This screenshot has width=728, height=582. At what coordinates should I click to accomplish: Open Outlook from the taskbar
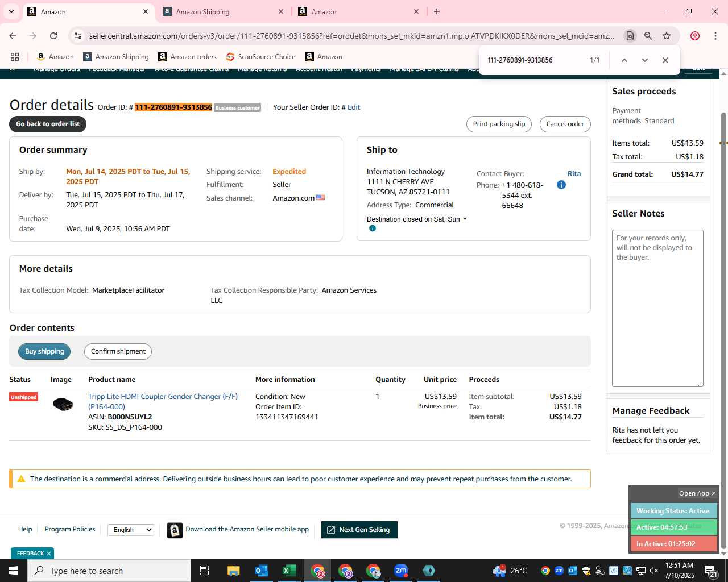[x=261, y=571]
